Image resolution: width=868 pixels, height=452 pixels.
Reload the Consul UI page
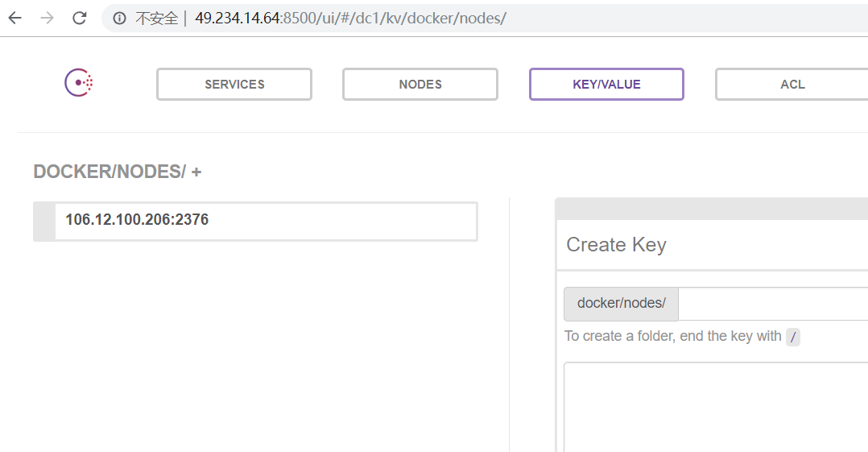point(79,19)
